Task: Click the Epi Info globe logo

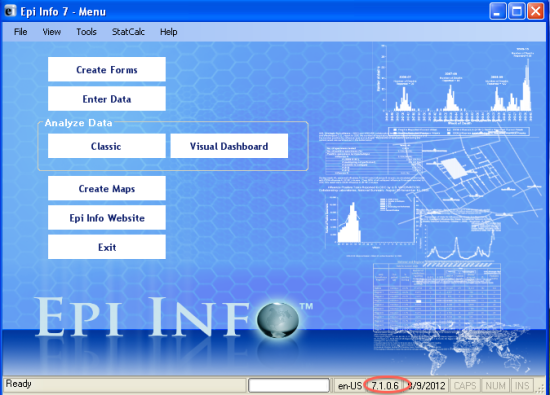Action: (x=278, y=320)
